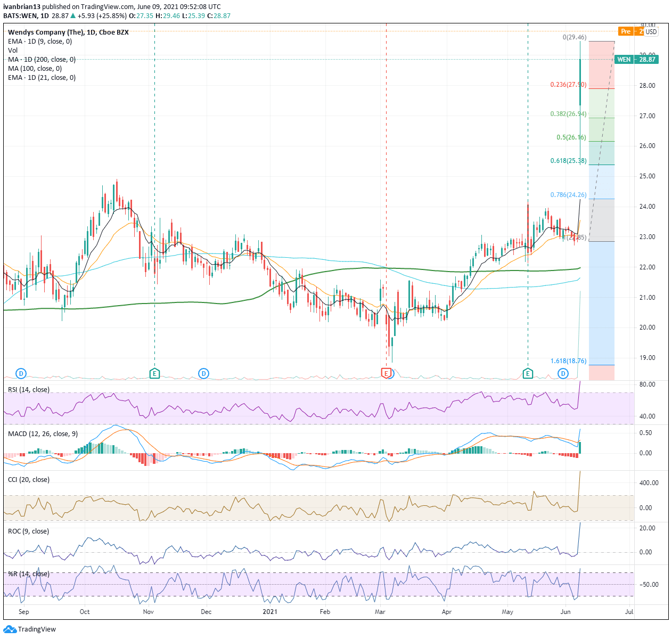The image size is (672, 639).
Task: Click the WEN 28.87 price label
Action: (x=636, y=60)
